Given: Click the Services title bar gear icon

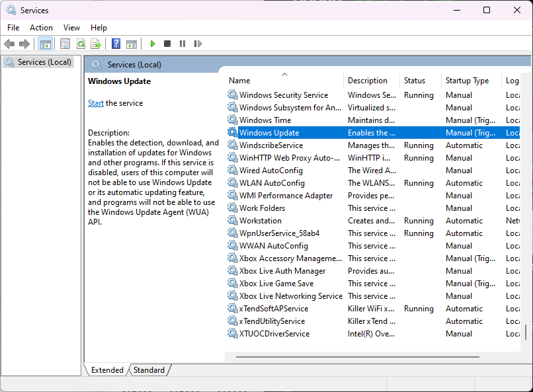Looking at the screenshot, I should (x=11, y=10).
